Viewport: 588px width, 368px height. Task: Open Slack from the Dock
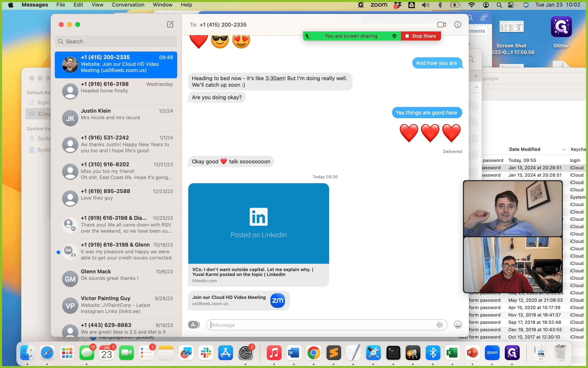pyautogui.click(x=206, y=353)
